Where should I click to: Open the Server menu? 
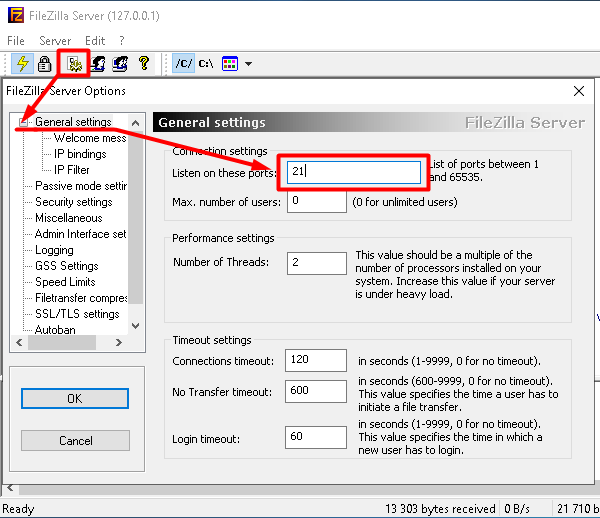(55, 41)
